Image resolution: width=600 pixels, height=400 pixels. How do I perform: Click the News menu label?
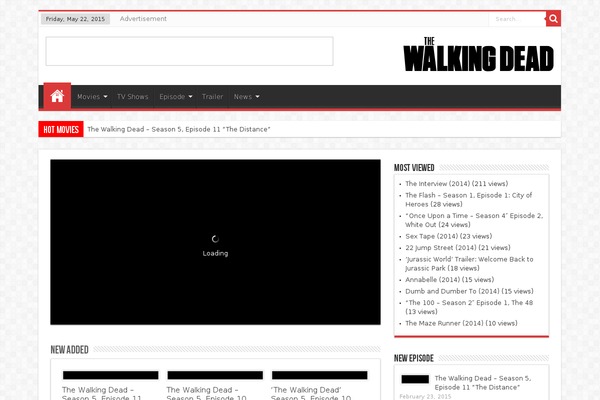[x=243, y=96]
